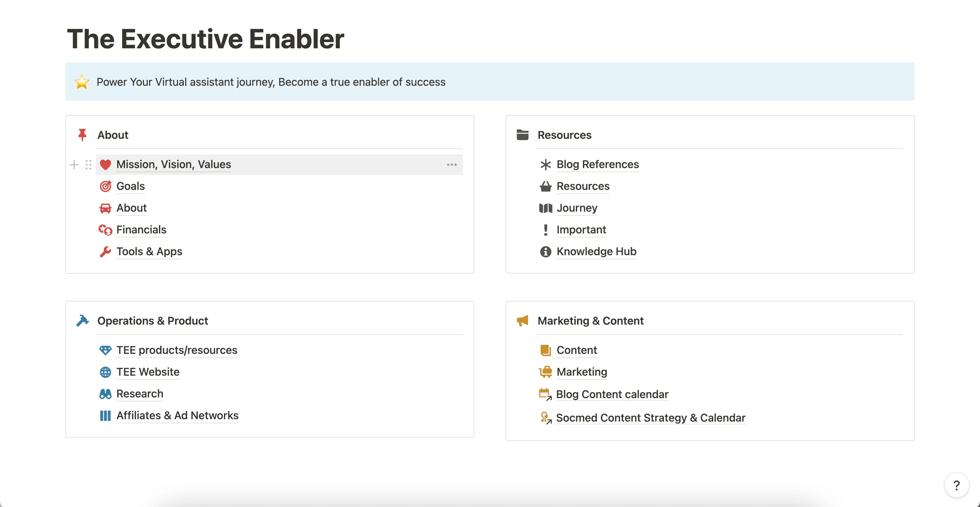The image size is (980, 507).
Task: Click the wrench icon beside Tools & Apps
Action: pyautogui.click(x=105, y=252)
